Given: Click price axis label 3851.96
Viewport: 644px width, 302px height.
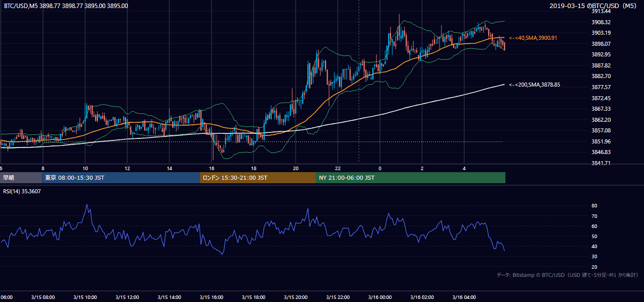Looking at the screenshot, I should pos(601,141).
